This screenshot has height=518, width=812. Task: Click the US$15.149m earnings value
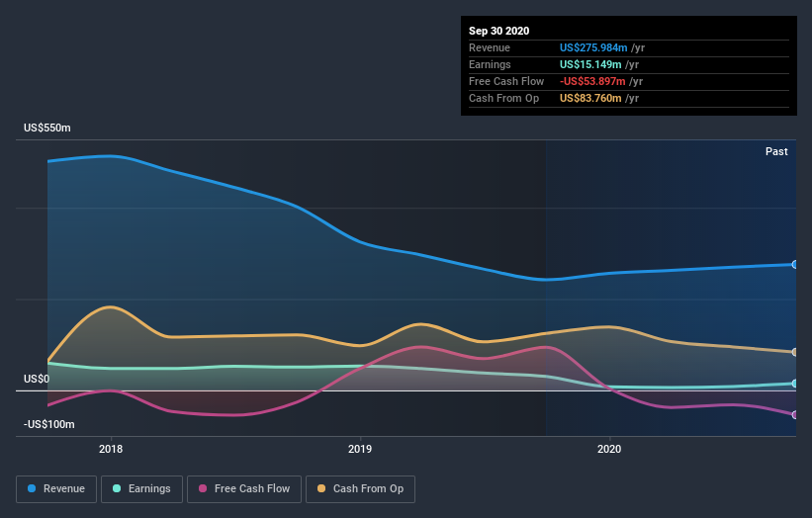590,64
